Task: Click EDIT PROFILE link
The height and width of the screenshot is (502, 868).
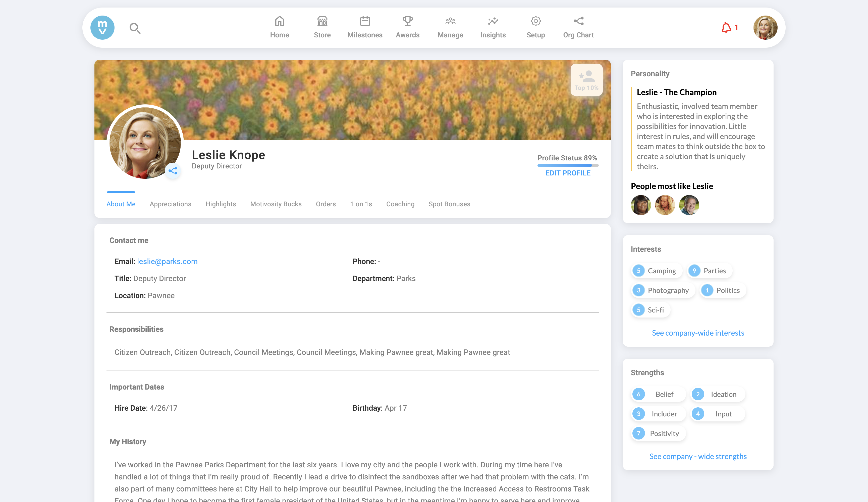Action: point(568,173)
